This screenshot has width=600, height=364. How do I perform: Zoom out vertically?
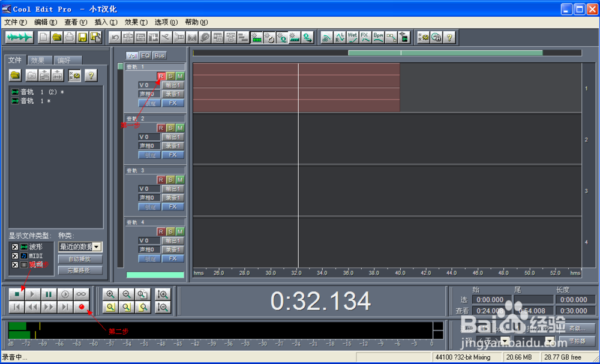click(163, 306)
